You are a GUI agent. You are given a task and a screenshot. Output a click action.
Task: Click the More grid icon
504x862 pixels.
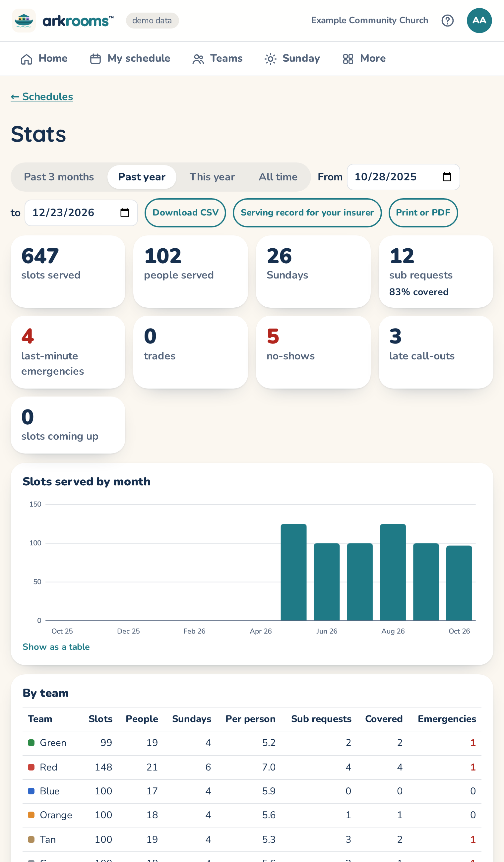[x=348, y=59]
